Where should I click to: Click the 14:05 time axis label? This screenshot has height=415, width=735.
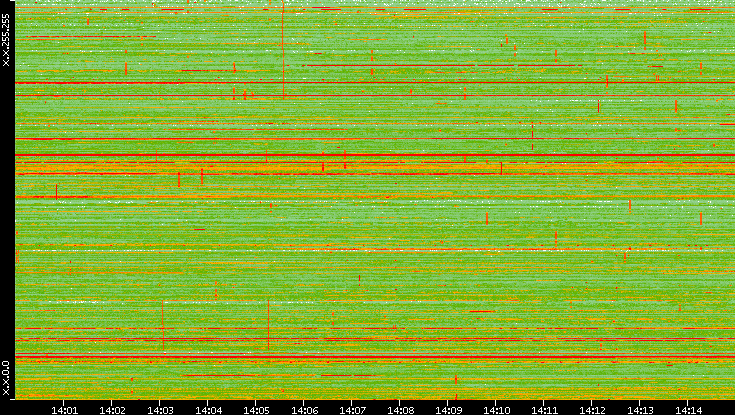pos(256,410)
